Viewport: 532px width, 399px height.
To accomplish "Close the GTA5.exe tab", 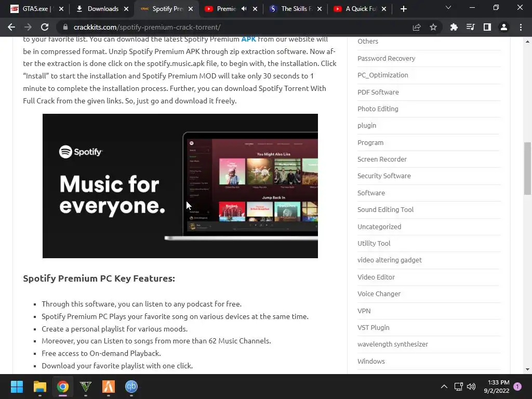I will click(x=61, y=9).
